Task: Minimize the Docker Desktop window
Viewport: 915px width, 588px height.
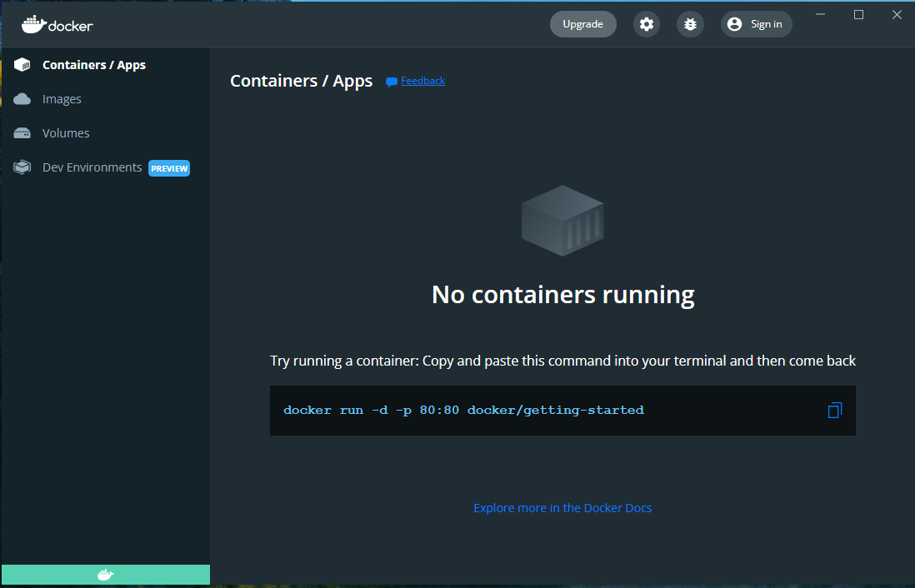Action: [820, 15]
